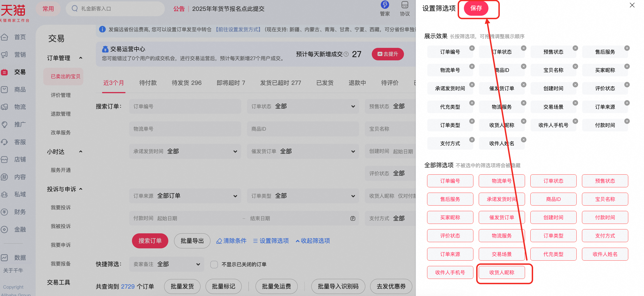This screenshot has height=296, width=644.
Task: Open 订单类型 dropdown in search form
Action: 303,196
